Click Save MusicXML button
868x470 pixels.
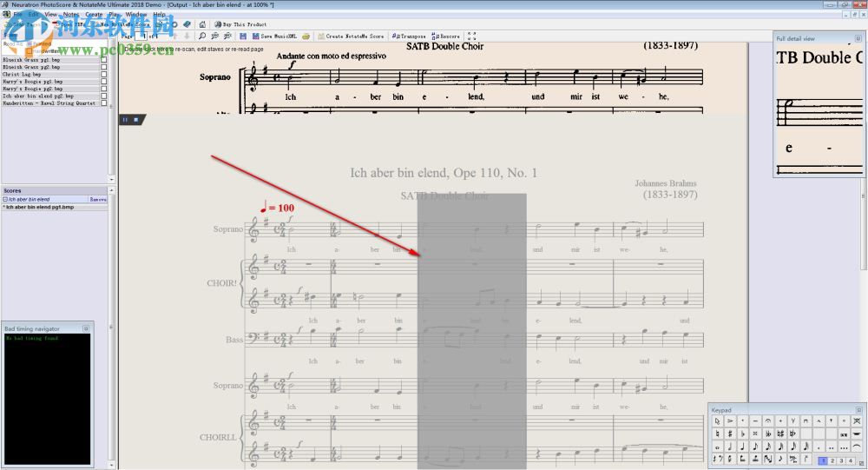274,36
